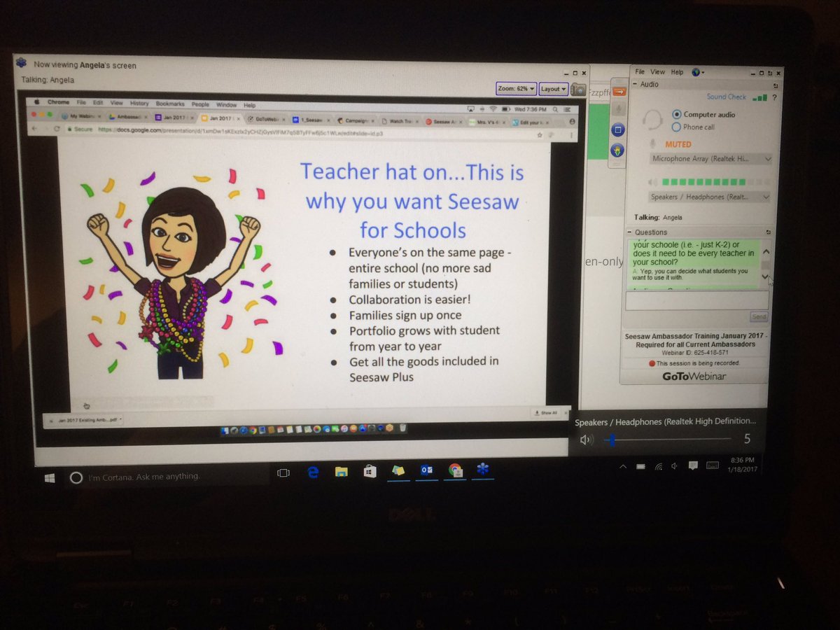The height and width of the screenshot is (630, 840).
Task: Click the Wi-Fi network tray icon
Action: tap(658, 465)
